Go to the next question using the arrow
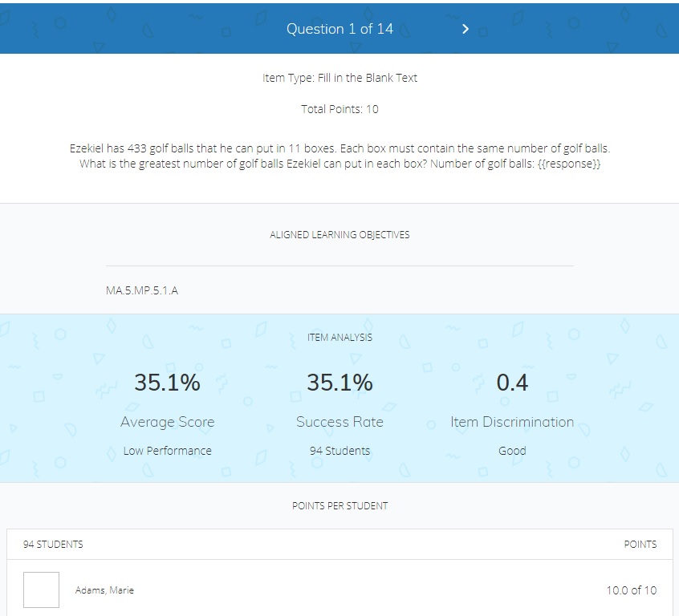The image size is (679, 616). [465, 29]
